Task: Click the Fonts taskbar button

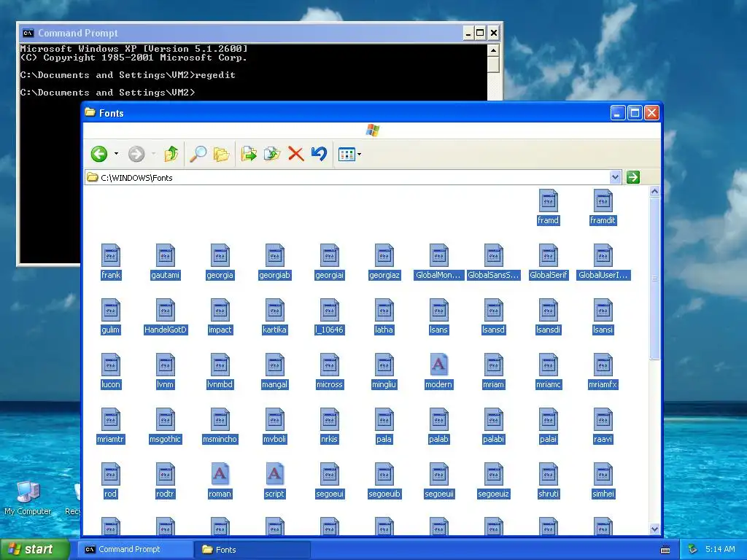Action: pos(252,550)
